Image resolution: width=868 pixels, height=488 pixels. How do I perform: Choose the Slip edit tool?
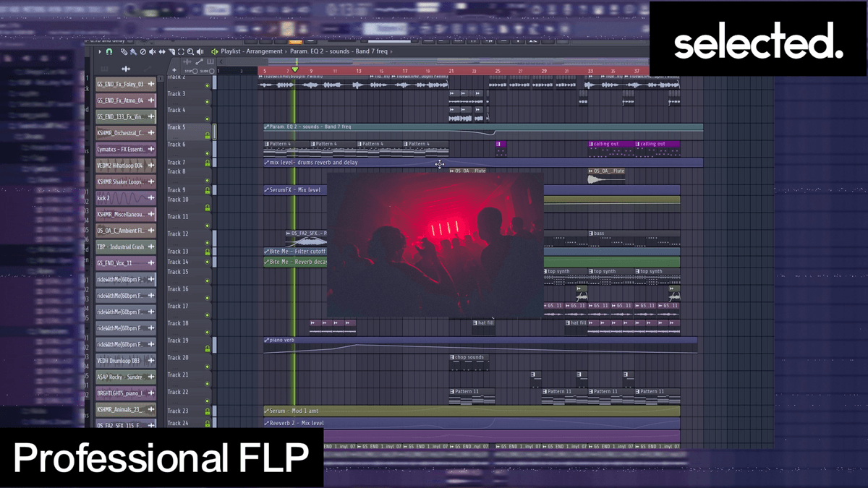click(x=162, y=52)
